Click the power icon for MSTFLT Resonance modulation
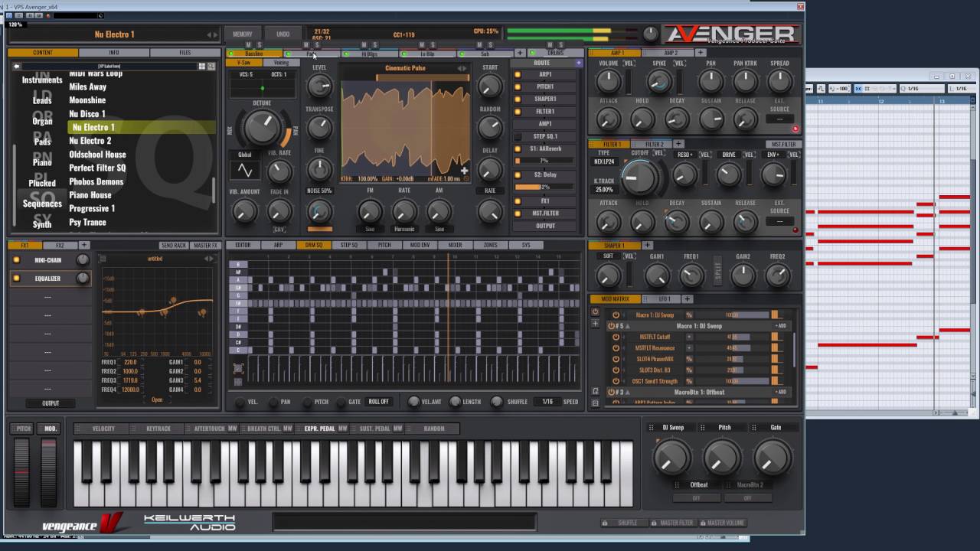This screenshot has height=551, width=980. click(x=616, y=348)
